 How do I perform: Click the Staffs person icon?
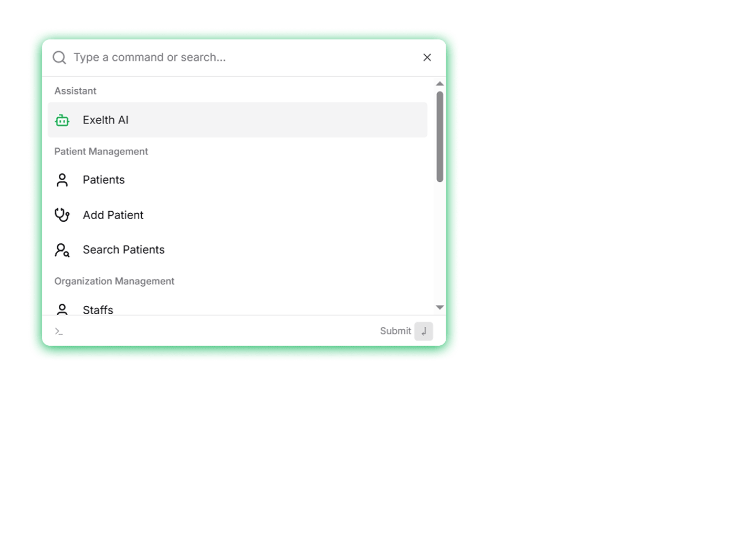pos(62,309)
